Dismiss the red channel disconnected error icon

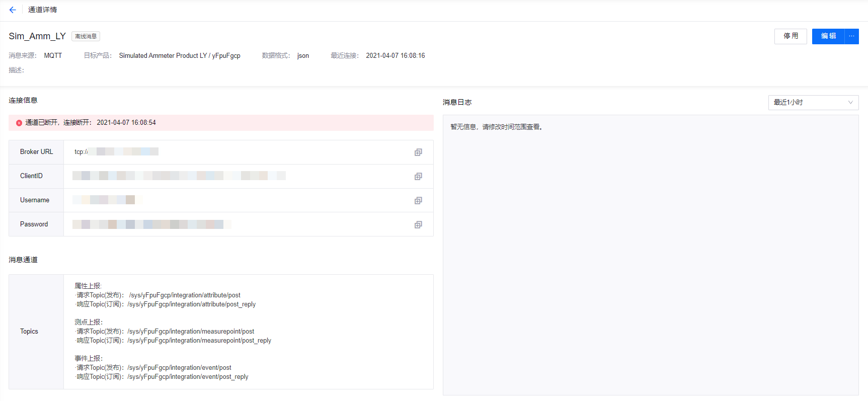[x=19, y=123]
